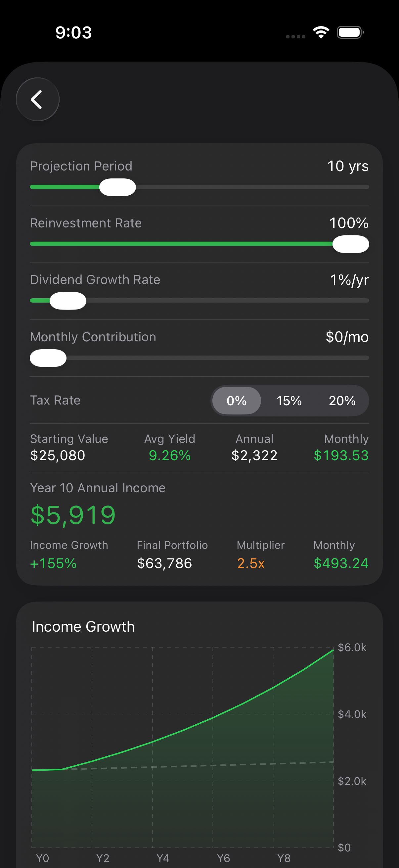
Task: Tap the Y4 label on chart axis
Action: point(163,858)
